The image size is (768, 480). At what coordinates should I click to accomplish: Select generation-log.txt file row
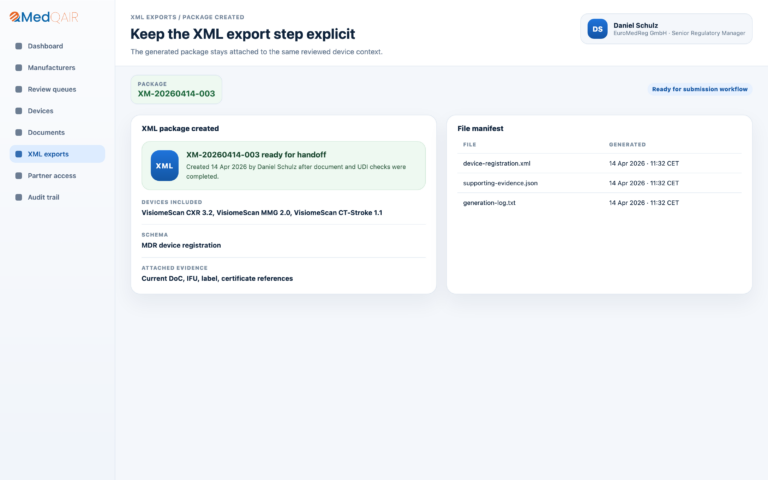[600, 203]
